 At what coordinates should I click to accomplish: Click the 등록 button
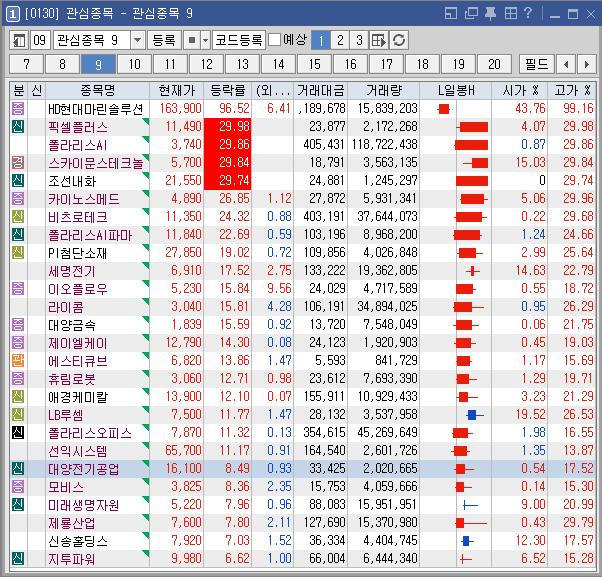[x=164, y=40]
